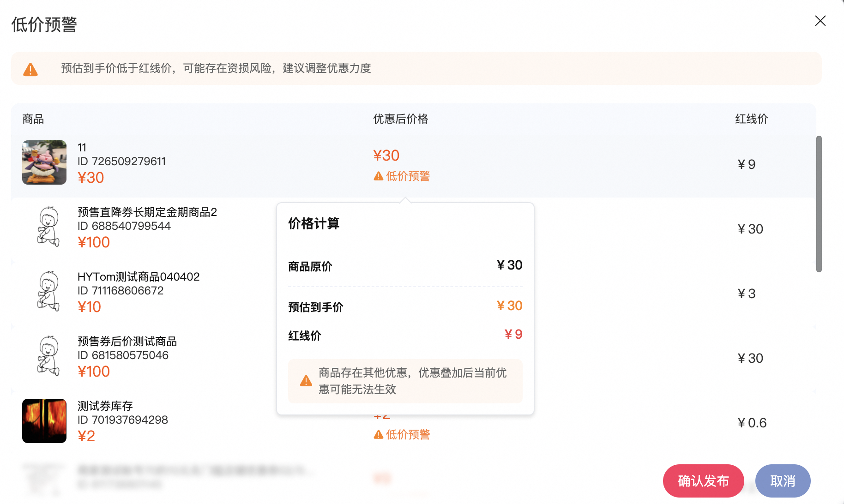Click the banner message about 资损风险
Screen dimensions: 844x504
point(216,68)
